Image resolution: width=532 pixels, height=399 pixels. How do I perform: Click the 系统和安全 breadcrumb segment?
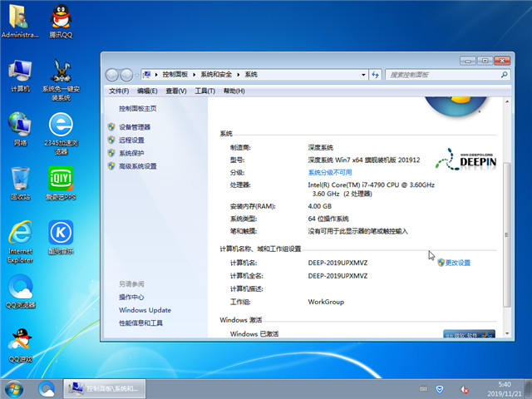pyautogui.click(x=216, y=75)
